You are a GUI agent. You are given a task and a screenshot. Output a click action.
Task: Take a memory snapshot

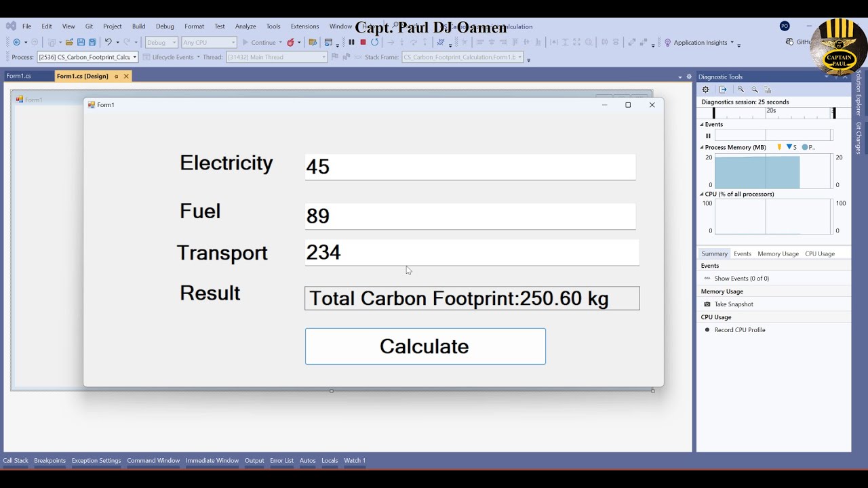[x=733, y=304]
